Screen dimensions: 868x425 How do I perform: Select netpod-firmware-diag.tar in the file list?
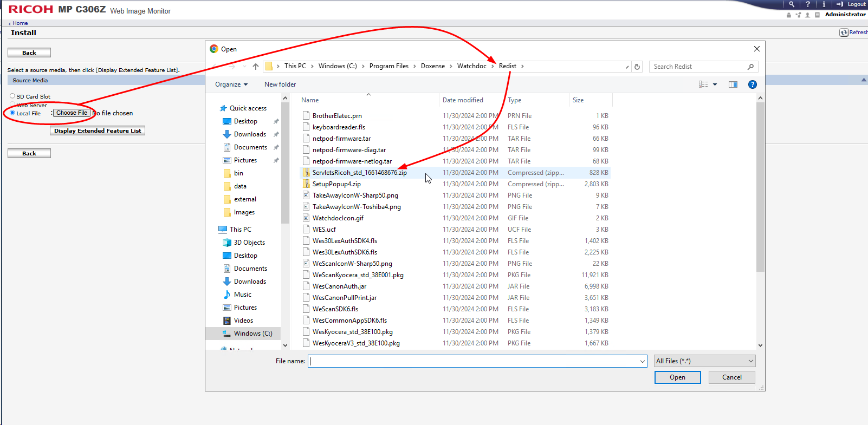click(x=349, y=150)
